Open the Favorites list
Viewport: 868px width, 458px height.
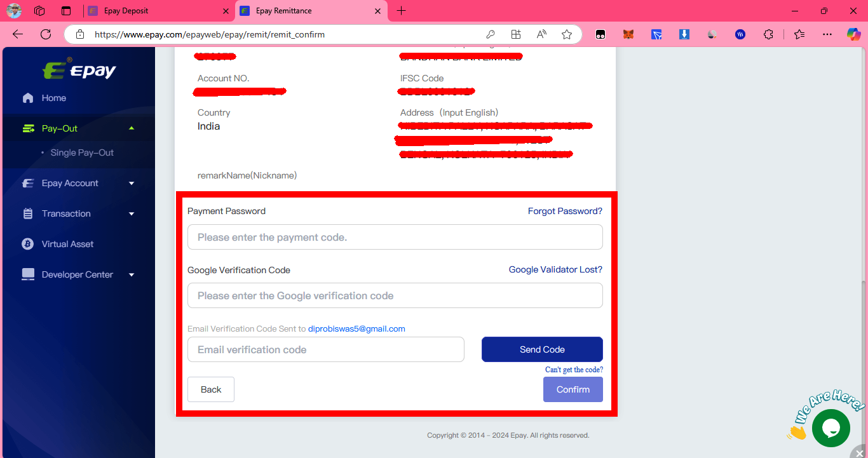(799, 34)
